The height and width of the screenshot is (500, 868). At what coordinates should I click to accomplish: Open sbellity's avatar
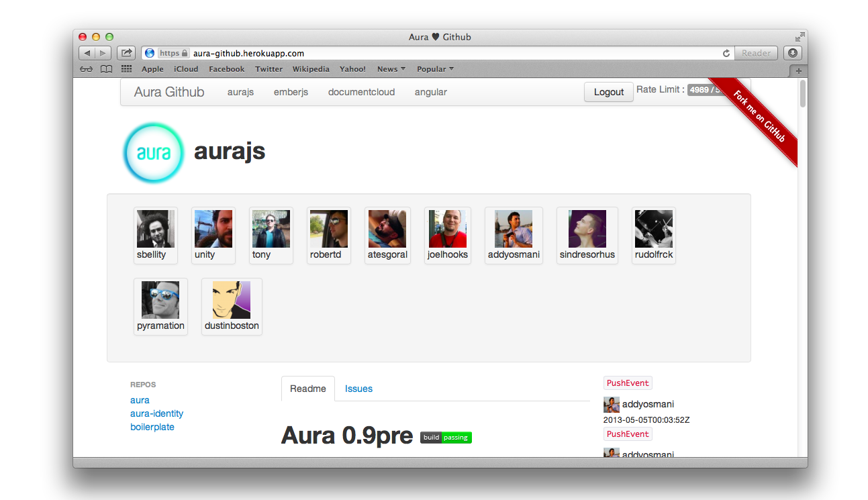[x=155, y=229]
